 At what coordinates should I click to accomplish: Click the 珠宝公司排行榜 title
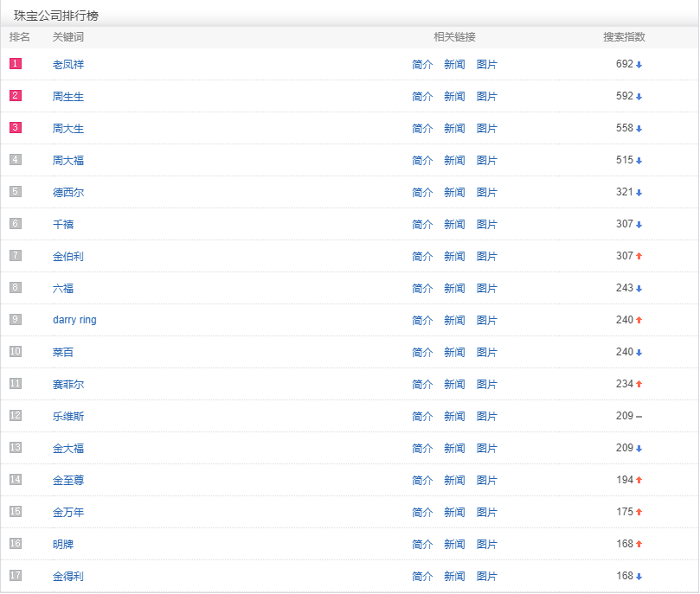pos(56,16)
